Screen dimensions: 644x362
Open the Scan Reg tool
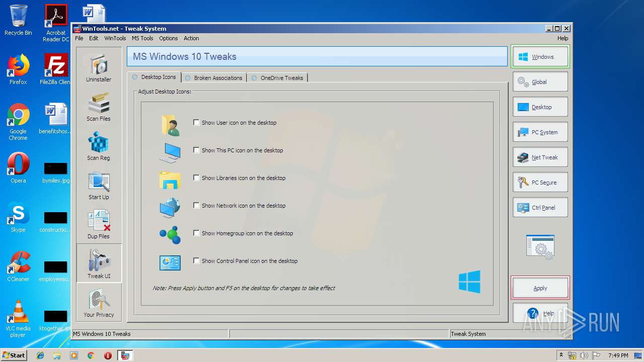tap(99, 146)
